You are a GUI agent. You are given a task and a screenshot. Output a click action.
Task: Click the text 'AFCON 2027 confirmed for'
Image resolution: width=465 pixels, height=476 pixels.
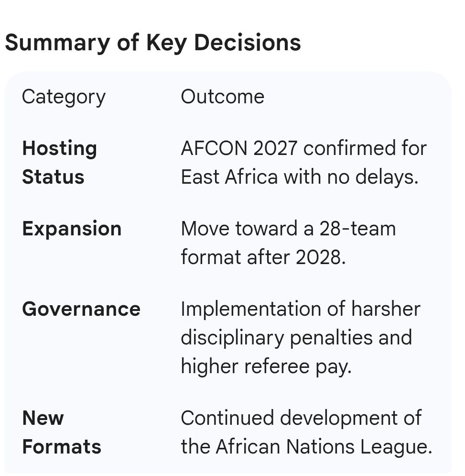pyautogui.click(x=303, y=148)
